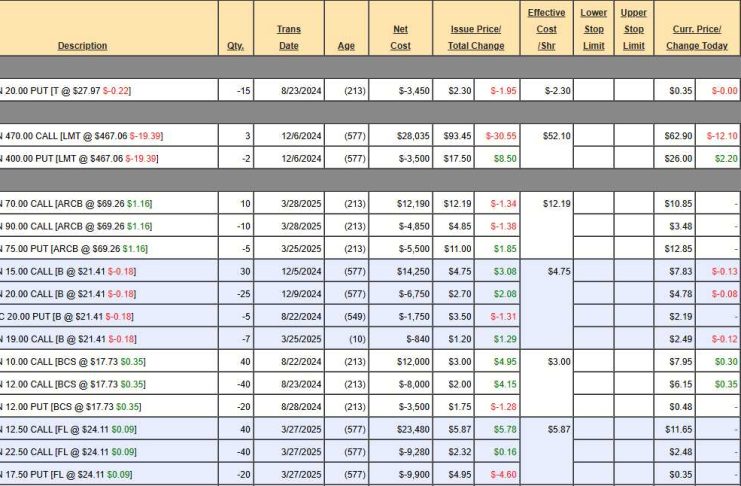This screenshot has height=486, width=741.
Task: Select the $-30.55 total change cell
Action: [x=502, y=135]
